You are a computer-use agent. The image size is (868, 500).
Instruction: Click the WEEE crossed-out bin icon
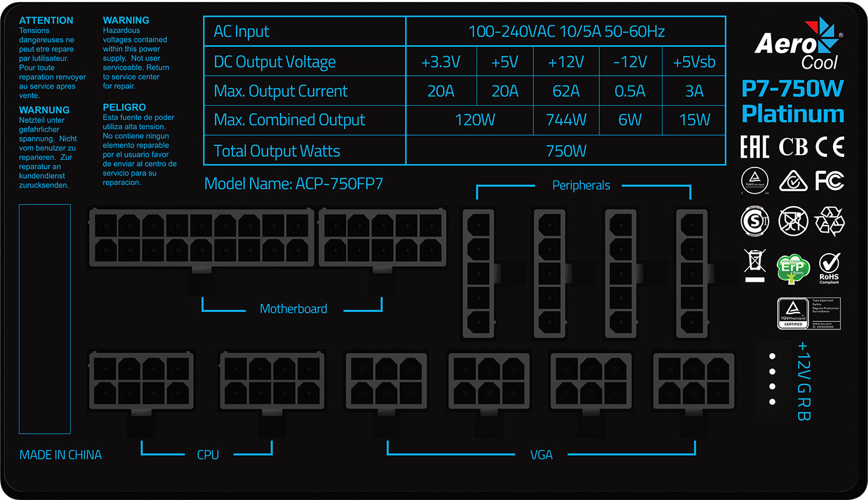[x=755, y=266]
